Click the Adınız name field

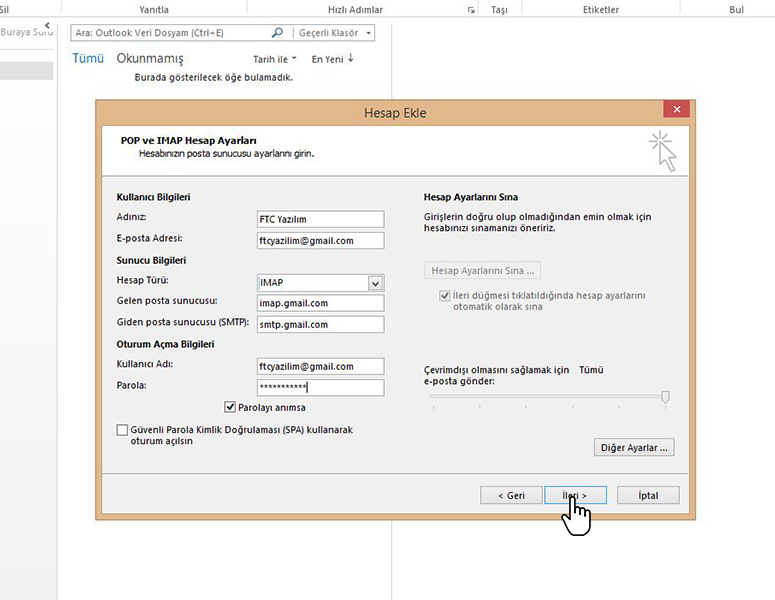click(320, 219)
